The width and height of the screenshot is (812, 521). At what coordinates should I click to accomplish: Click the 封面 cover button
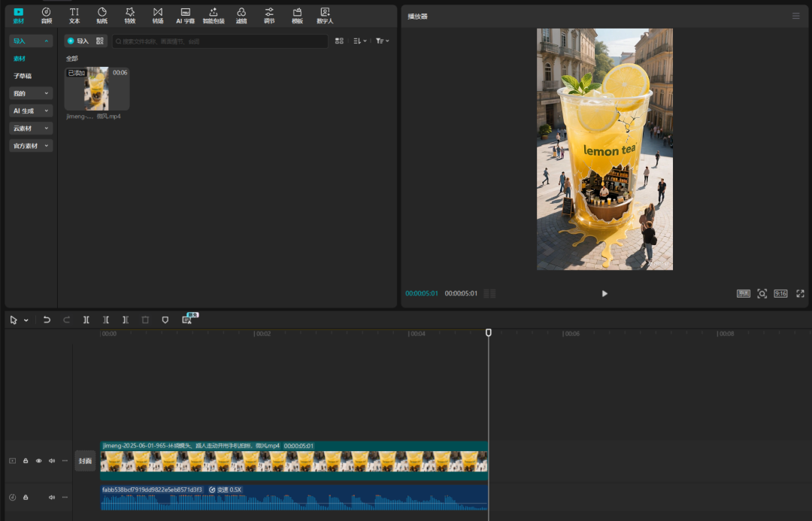86,461
